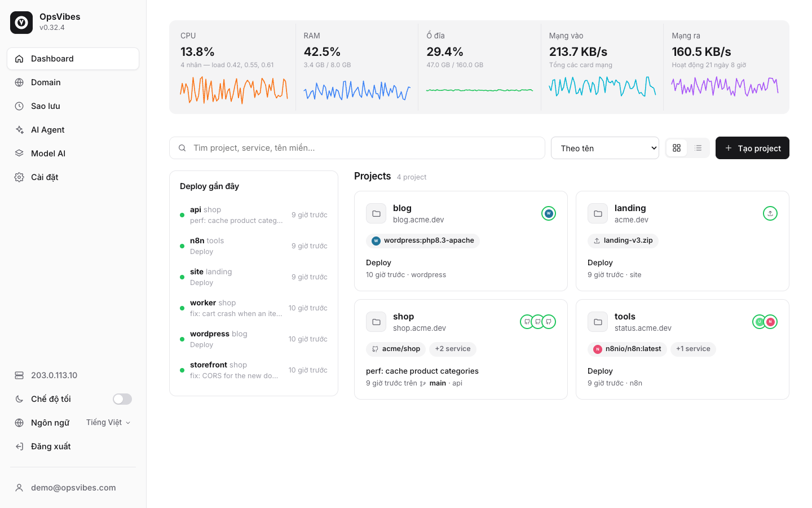Click the landing-v3.zip tag
The width and height of the screenshot is (812, 508).
point(623,240)
